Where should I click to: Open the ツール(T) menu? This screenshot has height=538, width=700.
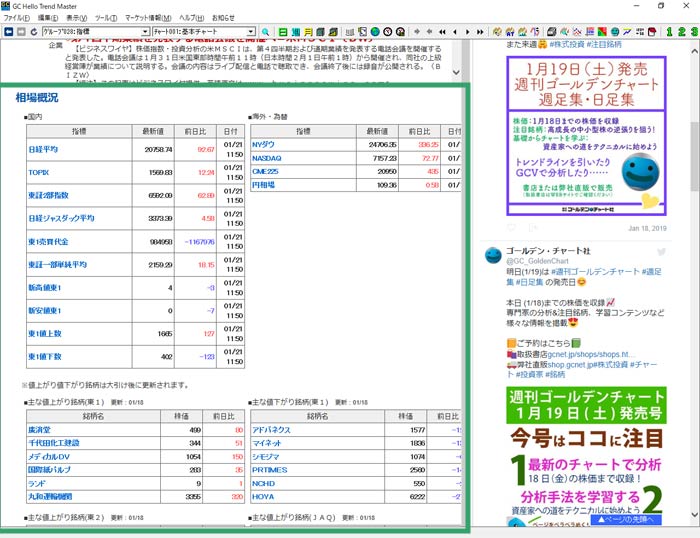point(106,18)
